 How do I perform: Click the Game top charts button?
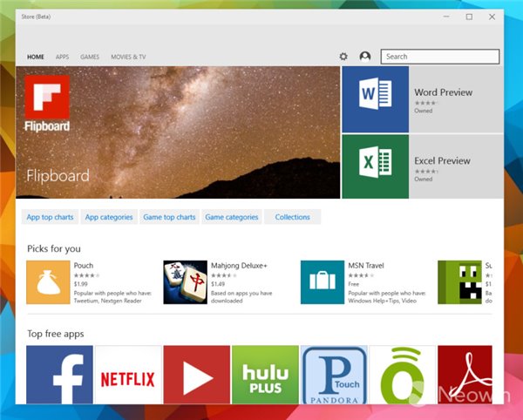tap(169, 217)
